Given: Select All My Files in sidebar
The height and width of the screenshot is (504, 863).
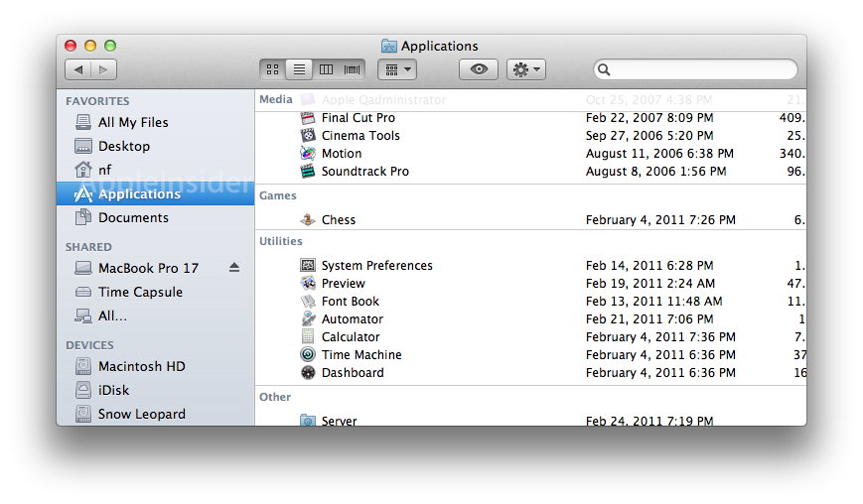Looking at the screenshot, I should tap(155, 123).
